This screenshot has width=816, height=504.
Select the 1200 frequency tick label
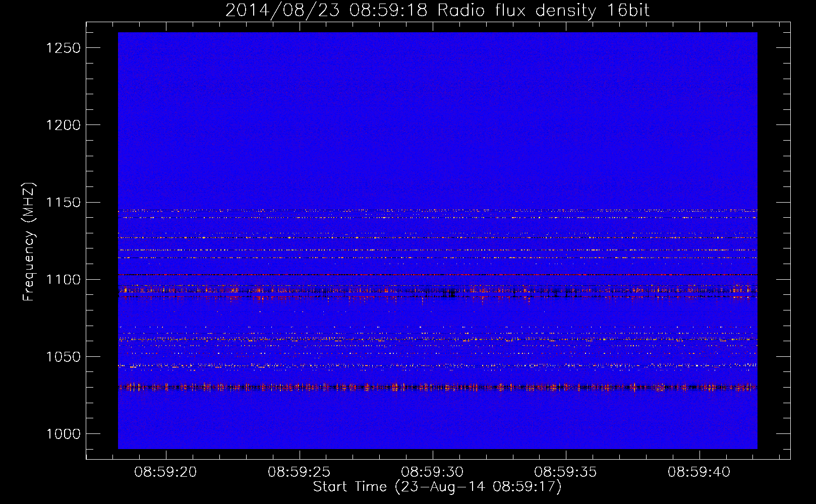(x=63, y=125)
